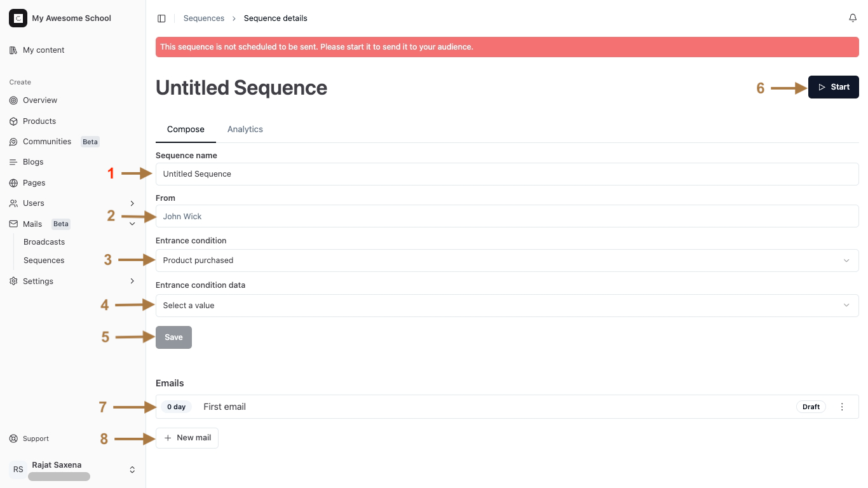Start the sequence

(833, 87)
